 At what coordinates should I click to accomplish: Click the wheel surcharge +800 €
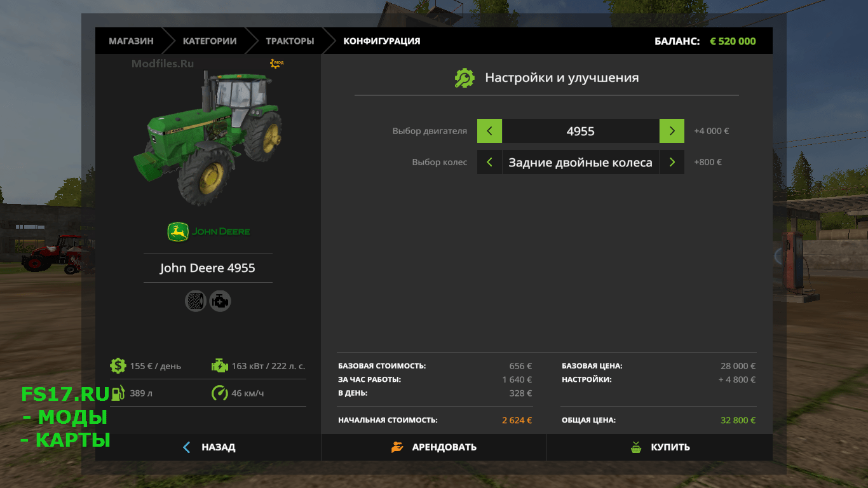(708, 162)
